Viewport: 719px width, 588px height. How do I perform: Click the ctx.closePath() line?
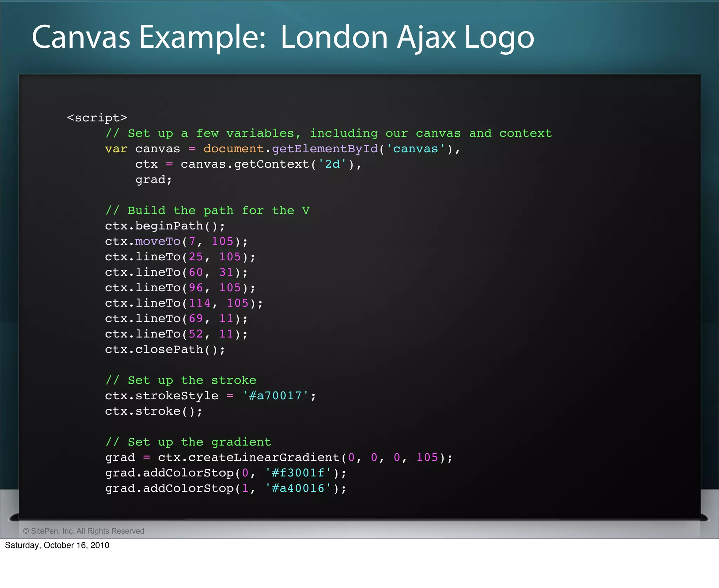(x=165, y=349)
